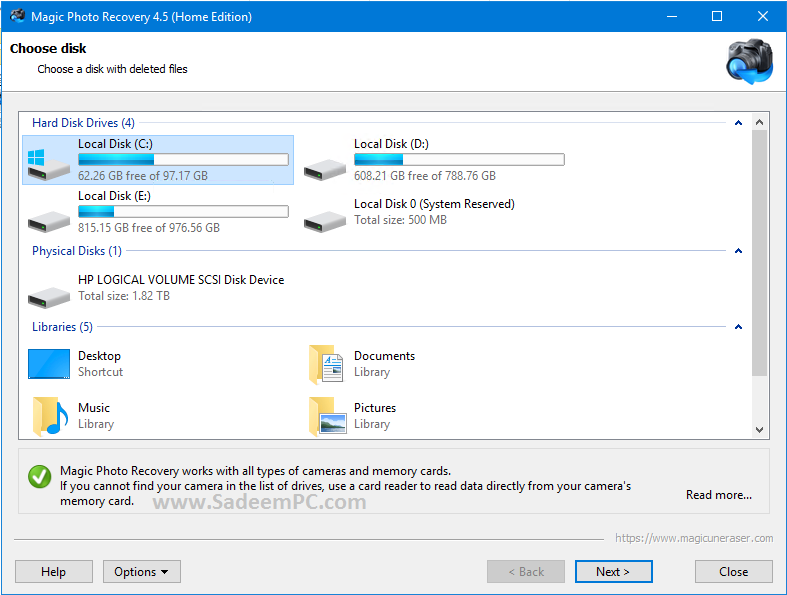The image size is (787, 595).
Task: Click the Local Disk (D:) usage bar
Action: pos(459,160)
